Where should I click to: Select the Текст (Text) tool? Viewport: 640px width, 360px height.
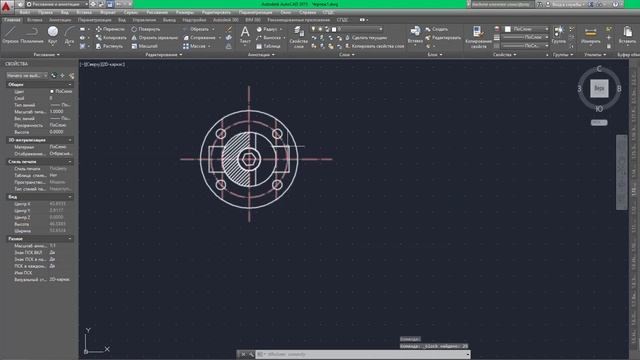(245, 35)
